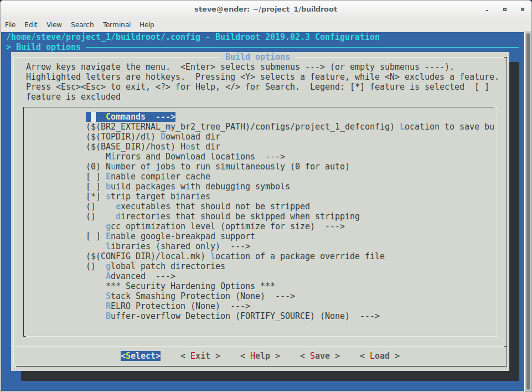Click the Exit button
Viewport: 532px width, 392px height.
200,356
